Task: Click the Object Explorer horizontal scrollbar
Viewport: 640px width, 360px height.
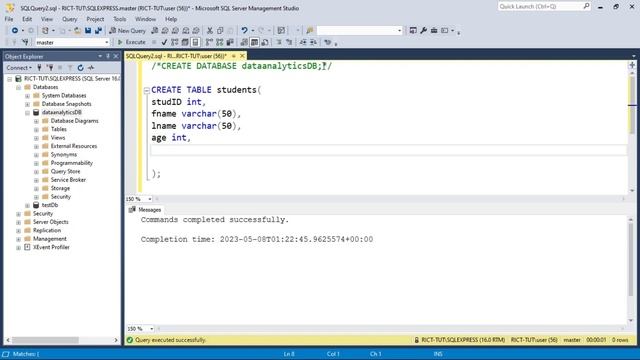Action: click(x=62, y=340)
